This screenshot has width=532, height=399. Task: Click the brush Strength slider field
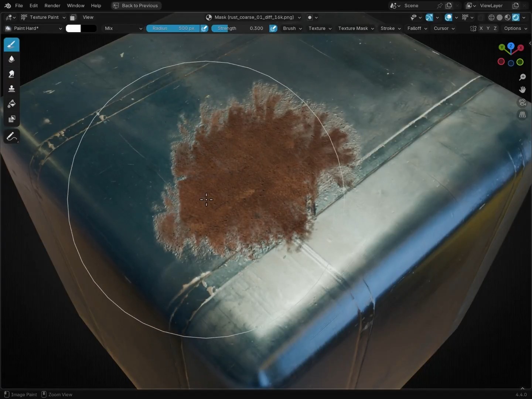click(240, 28)
